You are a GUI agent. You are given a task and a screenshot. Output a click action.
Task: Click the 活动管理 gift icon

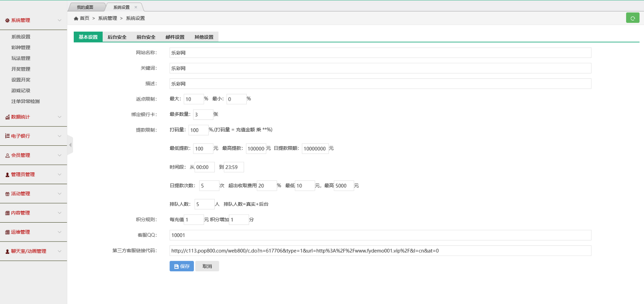pyautogui.click(x=7, y=194)
